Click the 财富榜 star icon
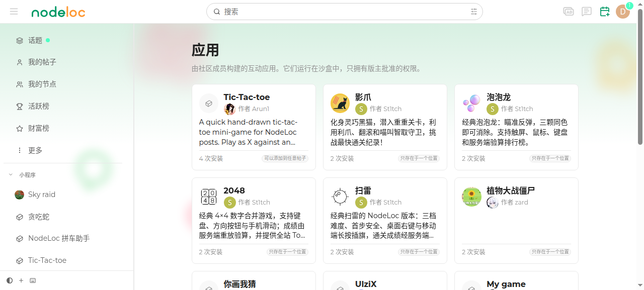The height and width of the screenshot is (290, 644). pyautogui.click(x=20, y=129)
